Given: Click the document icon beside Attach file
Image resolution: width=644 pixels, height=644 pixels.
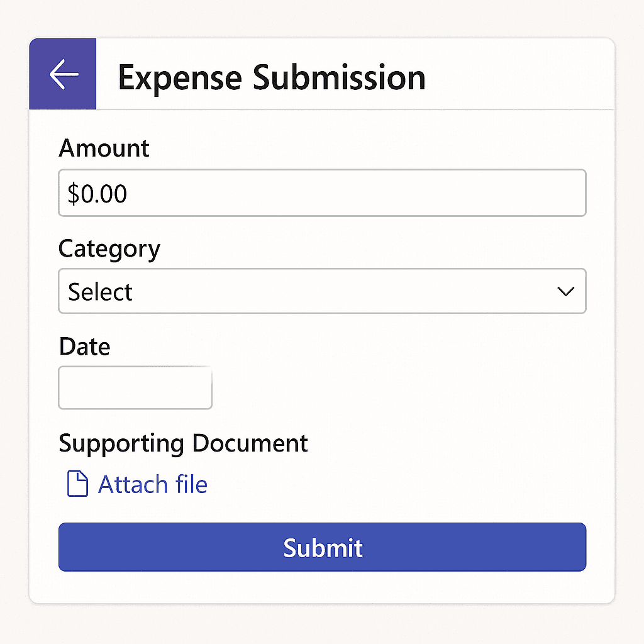Looking at the screenshot, I should [x=77, y=484].
